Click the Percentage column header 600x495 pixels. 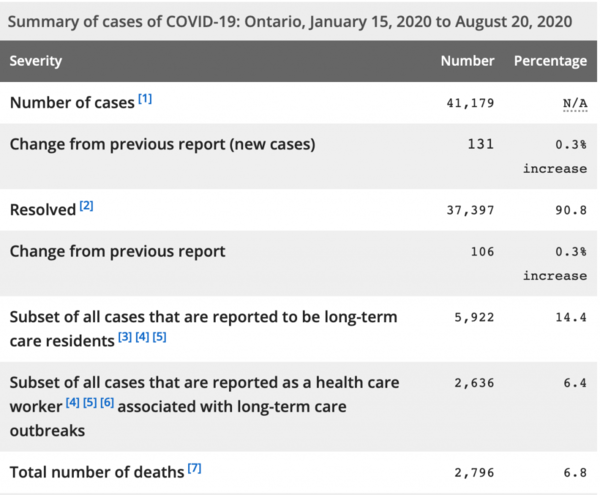point(550,61)
